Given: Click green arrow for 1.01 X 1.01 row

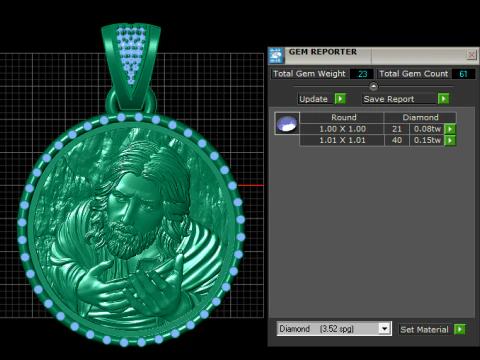Looking at the screenshot, I should (x=450, y=140).
